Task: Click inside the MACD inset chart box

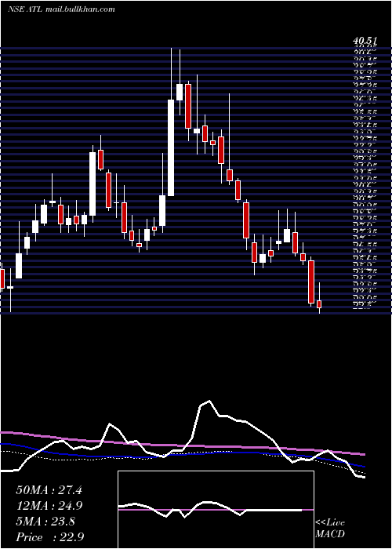Action: click(216, 510)
